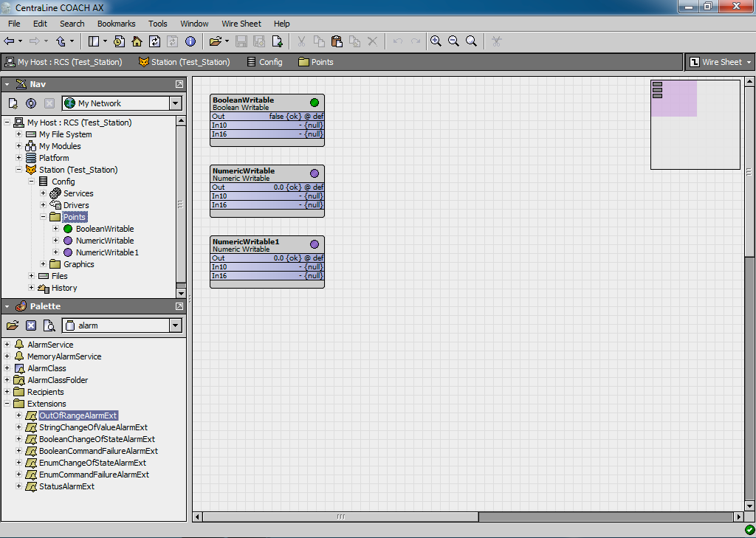Image resolution: width=756 pixels, height=538 pixels.
Task: Select OutOfRangeAlarmExt in the palette
Action: (80, 415)
